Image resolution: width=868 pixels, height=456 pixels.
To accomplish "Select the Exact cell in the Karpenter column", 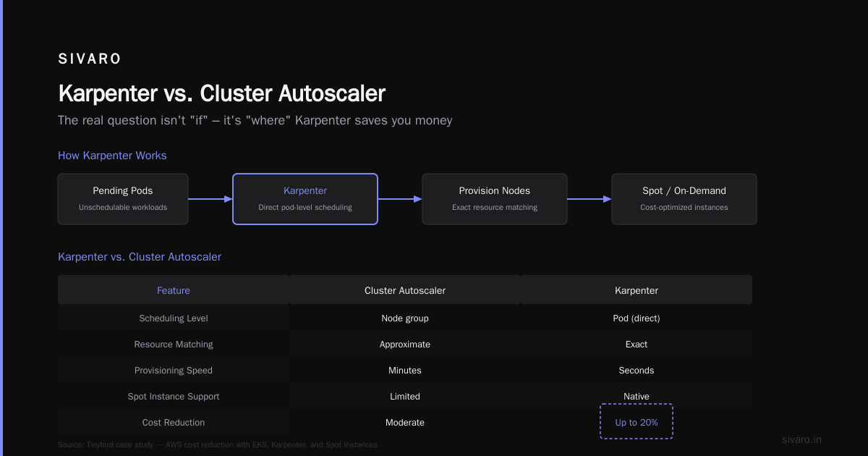I will click(x=637, y=345).
